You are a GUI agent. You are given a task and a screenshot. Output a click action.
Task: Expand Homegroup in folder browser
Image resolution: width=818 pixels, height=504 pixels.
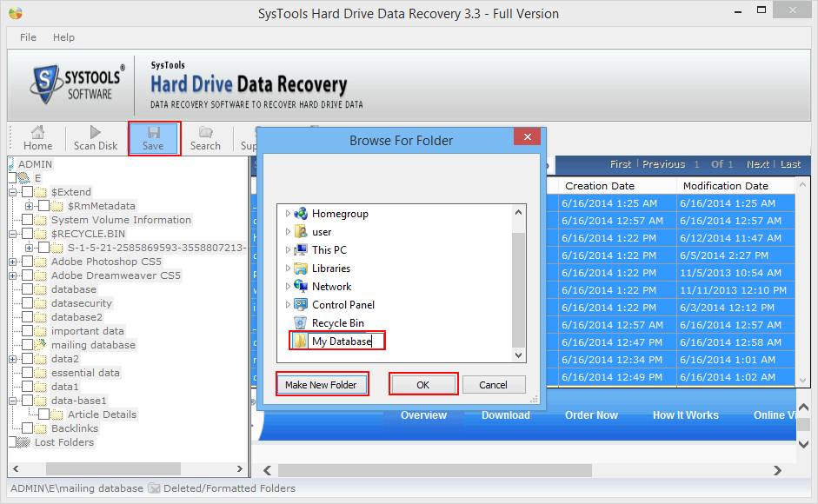288,214
